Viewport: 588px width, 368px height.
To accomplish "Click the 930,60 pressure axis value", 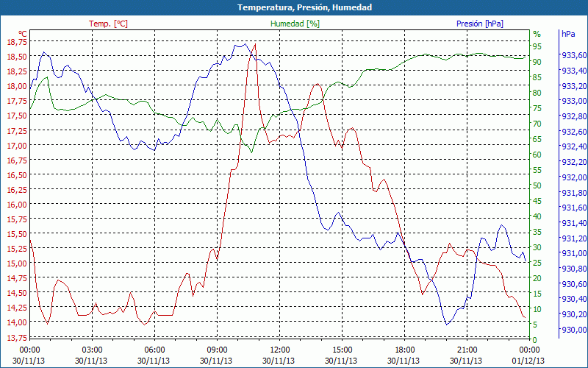I will point(574,284).
